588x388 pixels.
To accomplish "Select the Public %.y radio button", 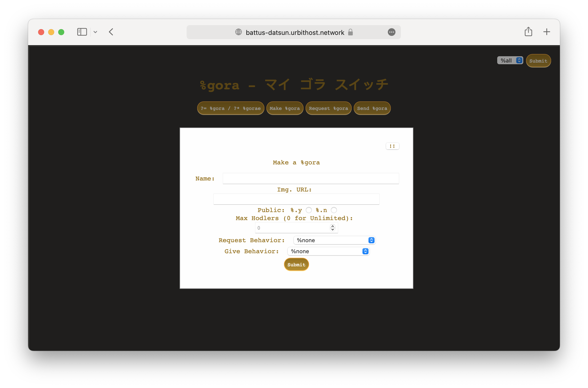I will [x=309, y=210].
